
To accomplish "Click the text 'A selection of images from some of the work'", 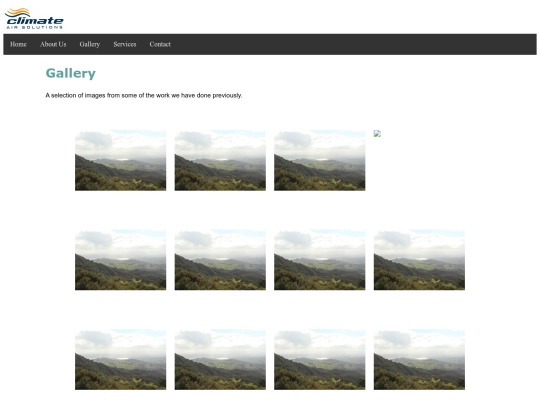I will click(107, 95).
